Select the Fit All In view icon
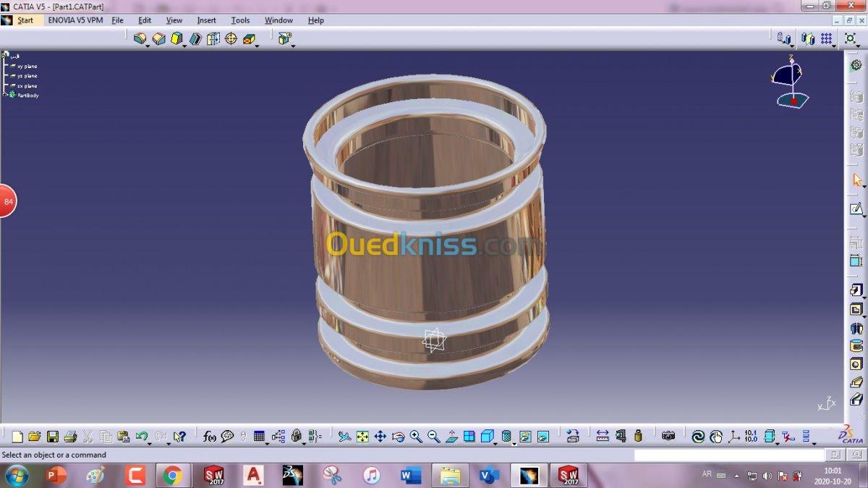This screenshot has width=868, height=488. coord(362,437)
